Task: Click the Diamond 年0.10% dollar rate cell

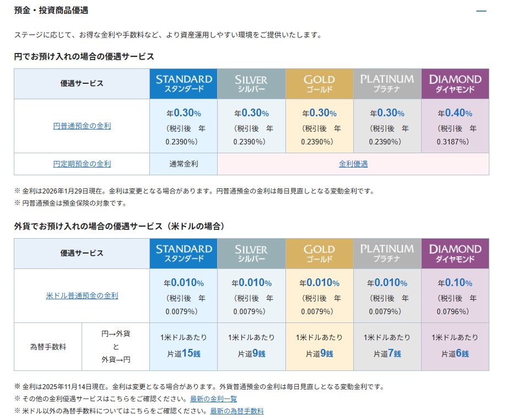Action: [455, 296]
